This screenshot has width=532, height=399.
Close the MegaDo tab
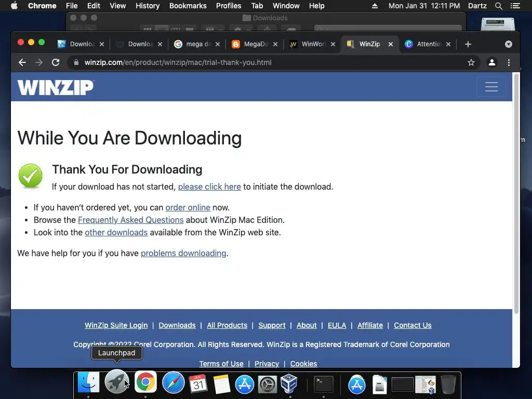click(275, 44)
